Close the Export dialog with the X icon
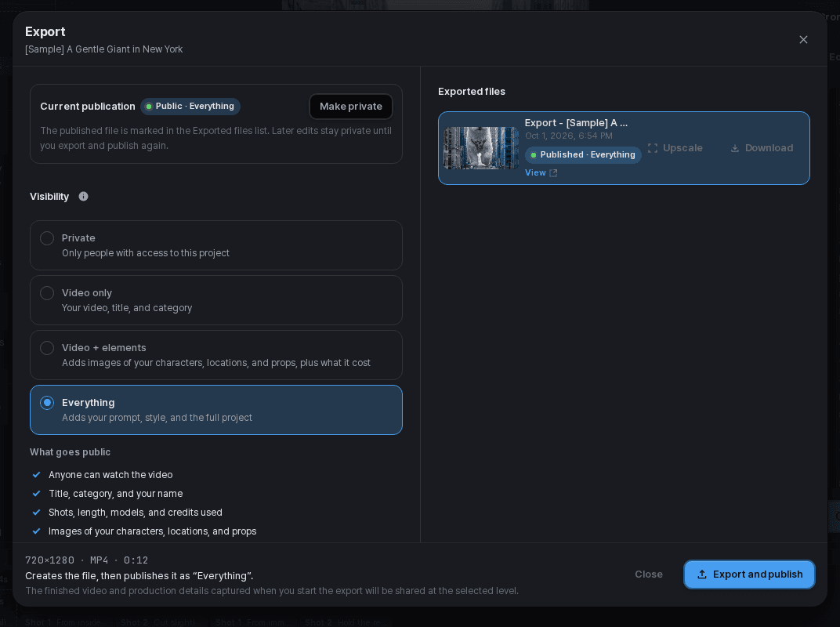The image size is (840, 627). tap(803, 40)
